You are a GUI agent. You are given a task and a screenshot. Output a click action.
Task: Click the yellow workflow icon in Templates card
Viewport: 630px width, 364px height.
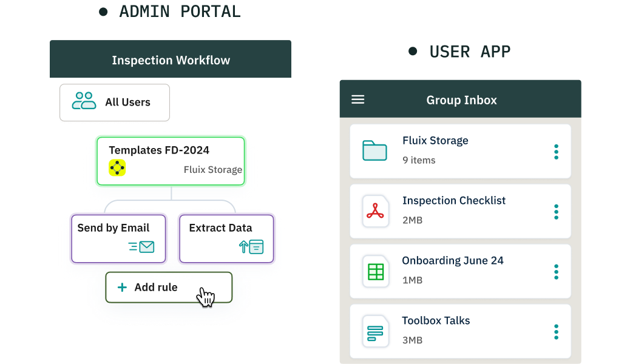(x=117, y=168)
